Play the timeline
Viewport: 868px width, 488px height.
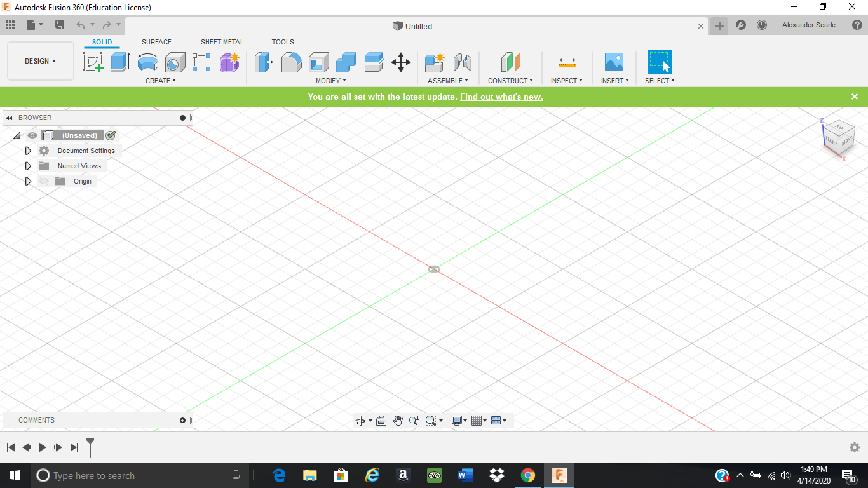click(42, 447)
